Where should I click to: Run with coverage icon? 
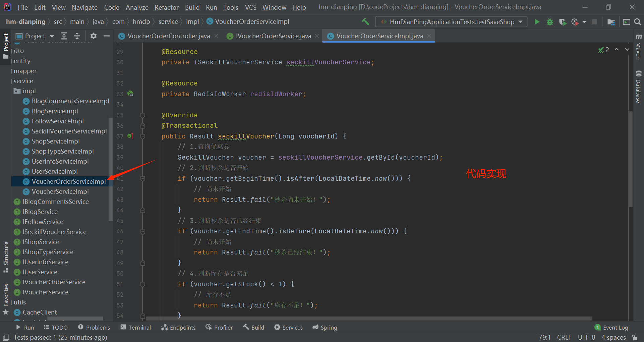pyautogui.click(x=563, y=22)
